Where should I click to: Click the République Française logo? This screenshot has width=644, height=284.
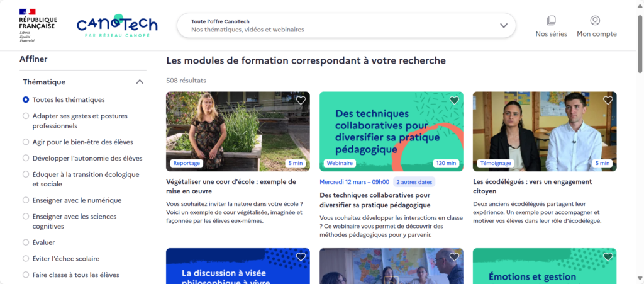point(38,25)
